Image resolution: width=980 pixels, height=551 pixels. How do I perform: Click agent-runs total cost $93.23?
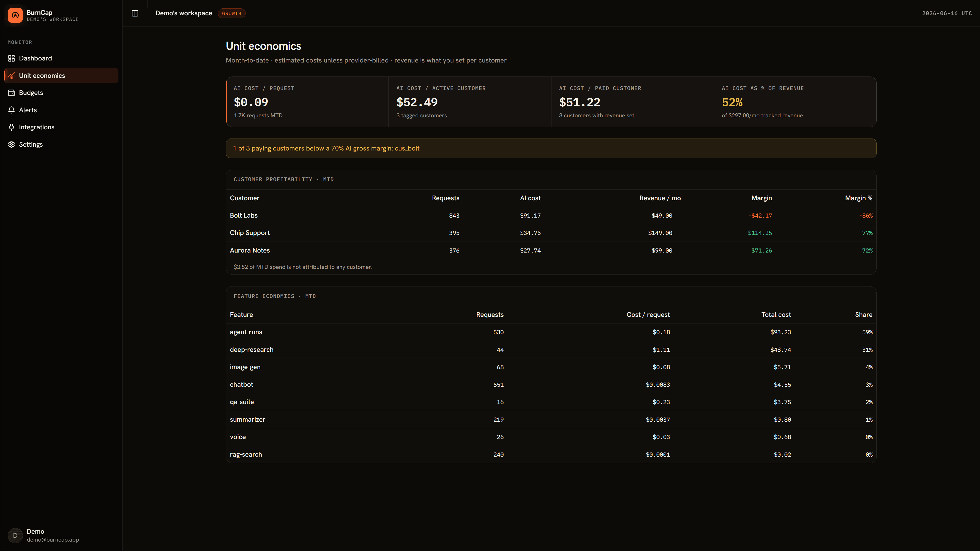[x=781, y=332]
